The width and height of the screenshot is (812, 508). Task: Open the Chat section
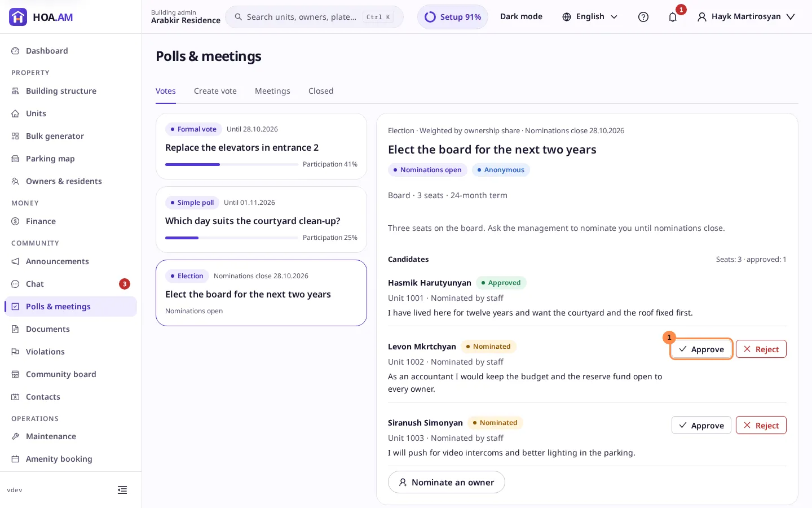70,284
